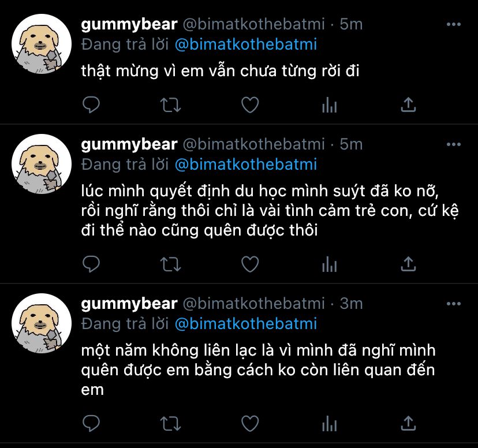Open more options for the 3m tweet
478x448 pixels.
(x=454, y=304)
